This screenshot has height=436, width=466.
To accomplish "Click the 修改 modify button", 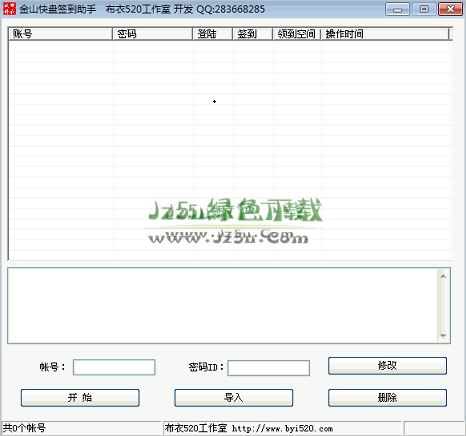I will click(x=387, y=366).
